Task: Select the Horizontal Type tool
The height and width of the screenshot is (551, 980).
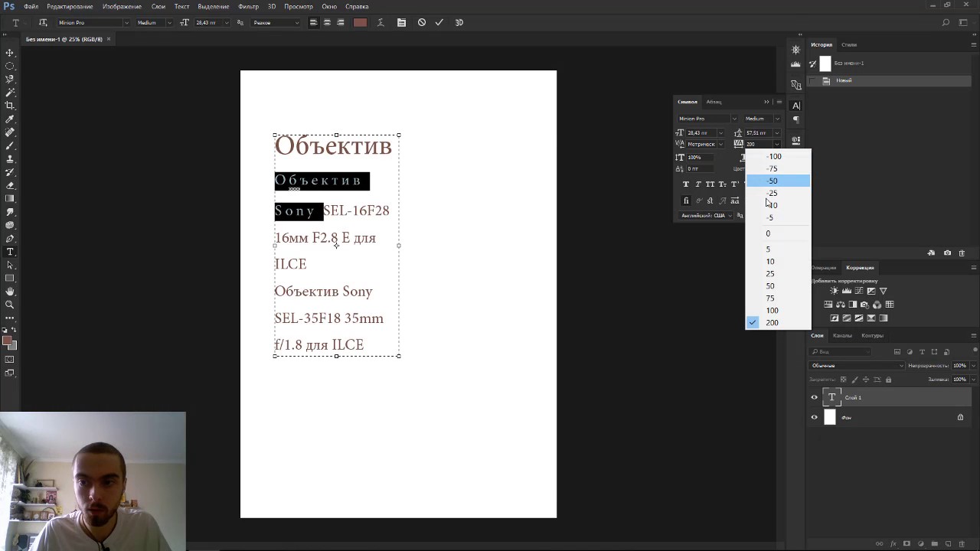Action: coord(10,252)
